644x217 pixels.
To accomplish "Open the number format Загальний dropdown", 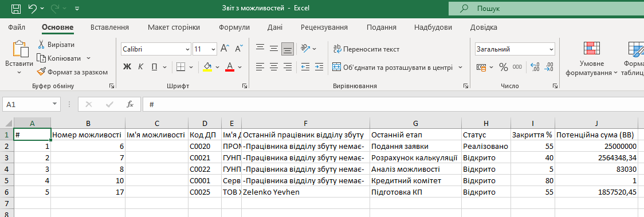I will click(x=551, y=49).
